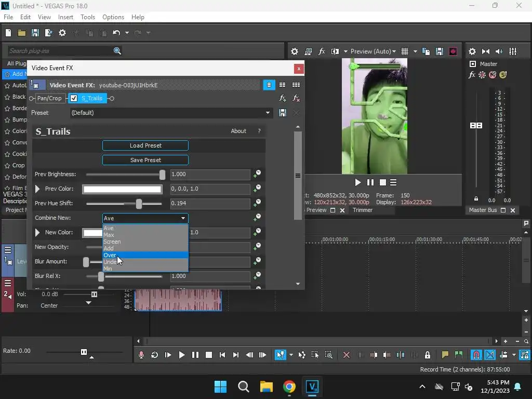Animate Prev Hue Shift keyframe icon

257,203
